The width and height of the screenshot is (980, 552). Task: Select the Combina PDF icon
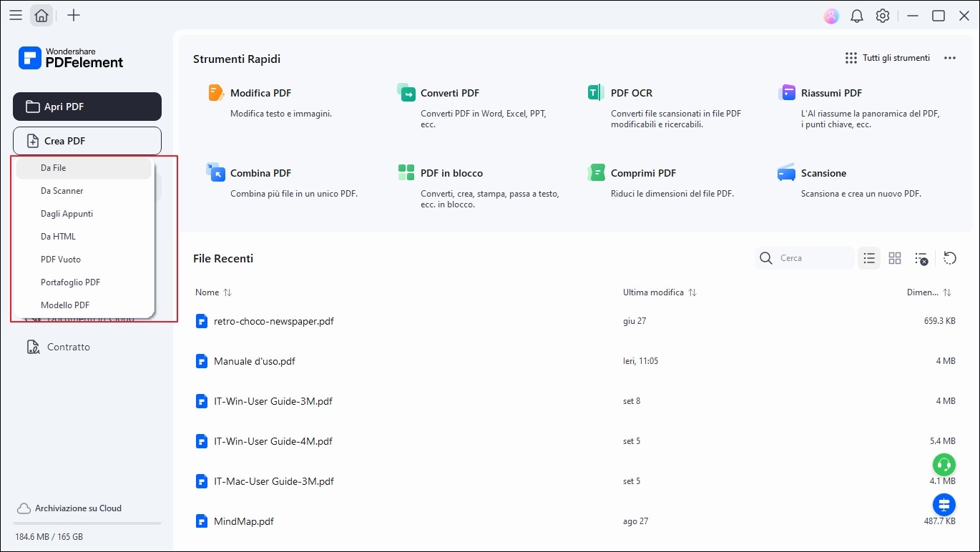[x=215, y=172]
